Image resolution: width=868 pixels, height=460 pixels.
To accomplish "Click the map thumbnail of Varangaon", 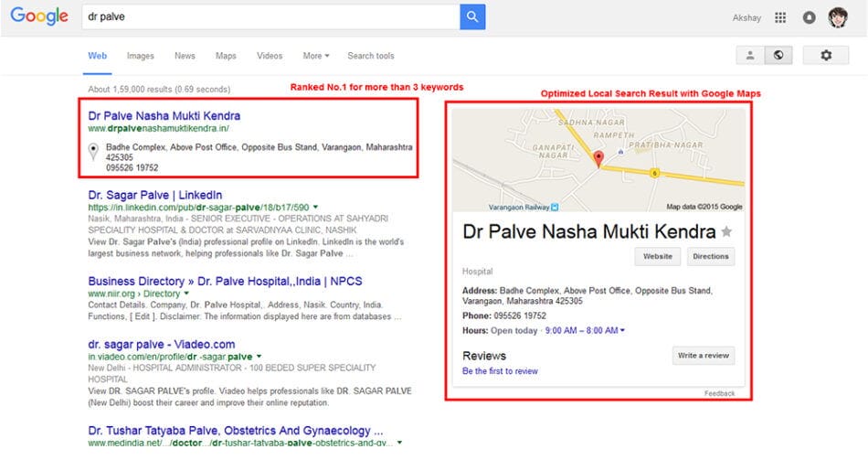I will (598, 160).
